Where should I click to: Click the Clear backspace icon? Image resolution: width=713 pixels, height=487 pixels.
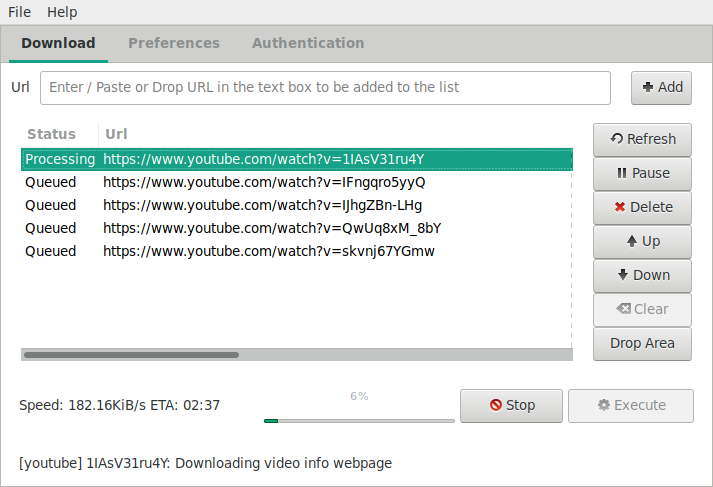point(622,309)
